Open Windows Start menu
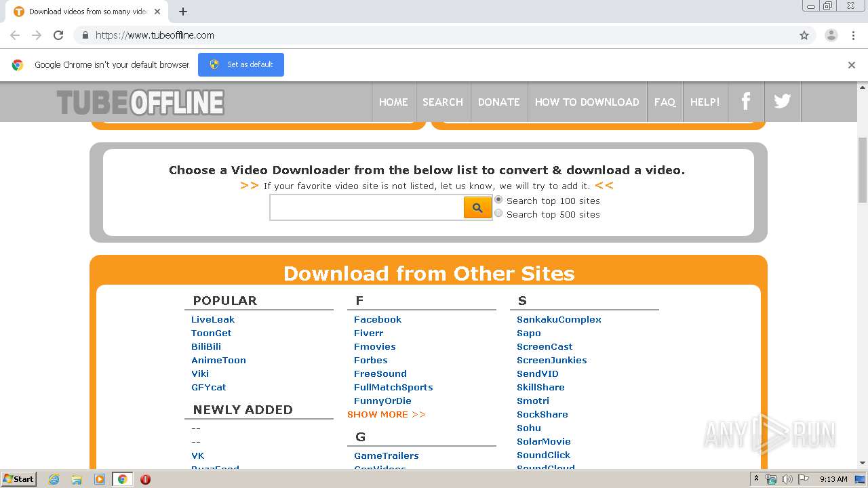The image size is (868, 488). click(19, 479)
